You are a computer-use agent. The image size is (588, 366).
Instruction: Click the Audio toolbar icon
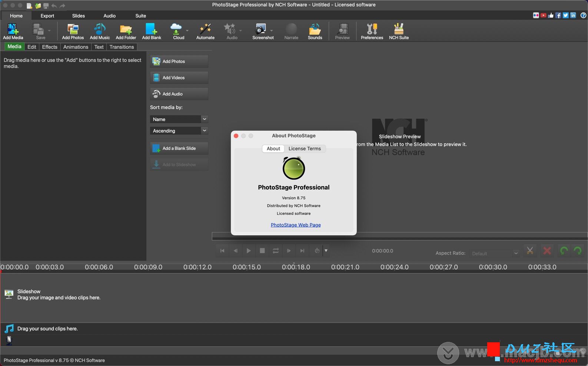pos(232,31)
